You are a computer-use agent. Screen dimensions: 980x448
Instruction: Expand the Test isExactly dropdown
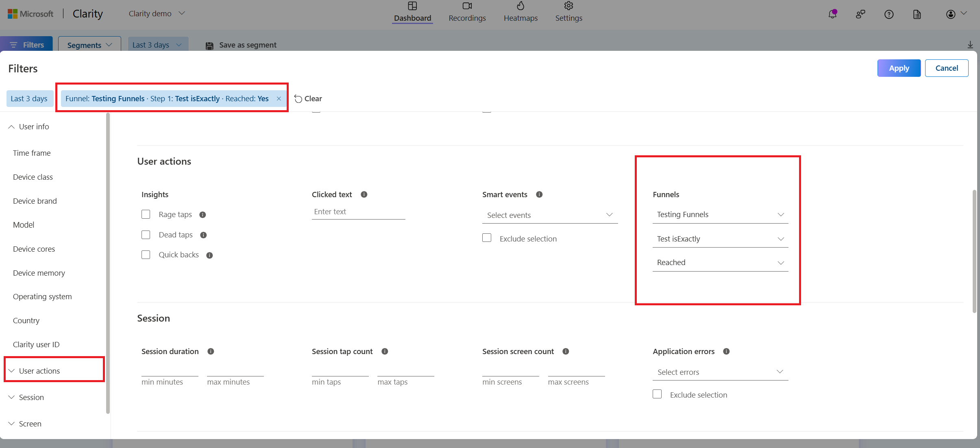click(x=719, y=238)
